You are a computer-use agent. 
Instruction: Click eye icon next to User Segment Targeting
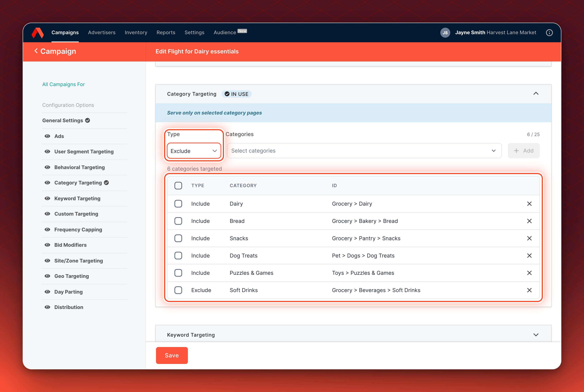[47, 151]
